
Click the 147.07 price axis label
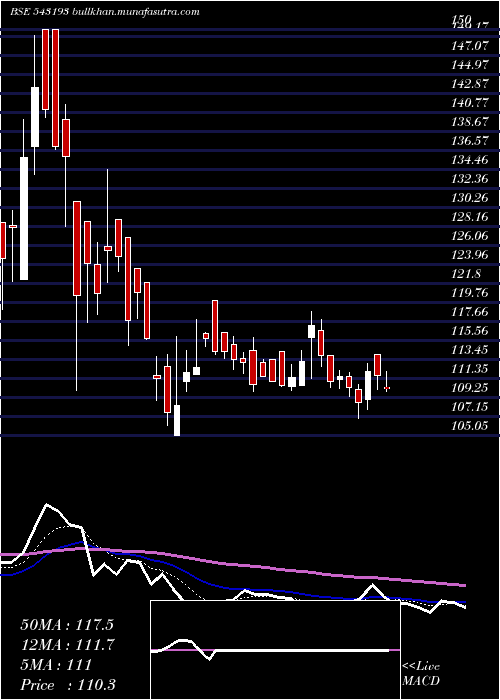pos(470,46)
